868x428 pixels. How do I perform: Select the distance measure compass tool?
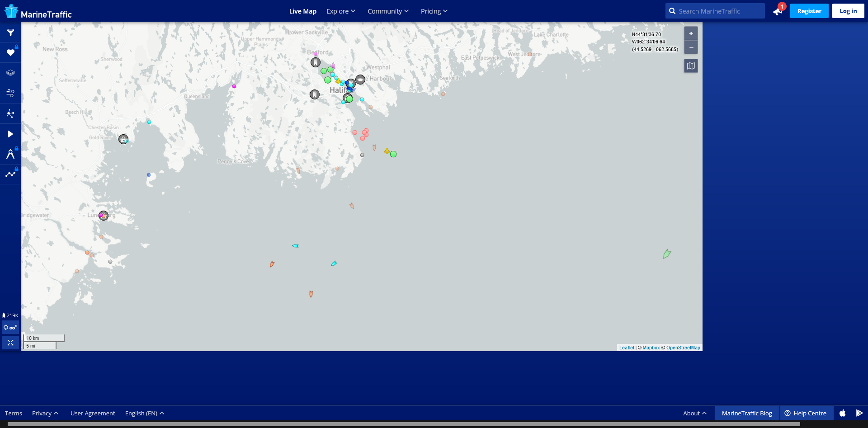click(x=10, y=154)
